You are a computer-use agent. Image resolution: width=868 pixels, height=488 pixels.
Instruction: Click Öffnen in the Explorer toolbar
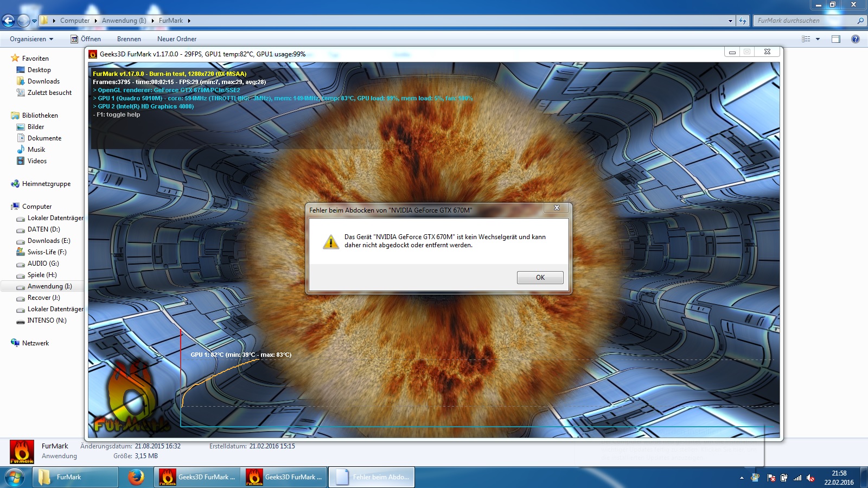point(86,39)
